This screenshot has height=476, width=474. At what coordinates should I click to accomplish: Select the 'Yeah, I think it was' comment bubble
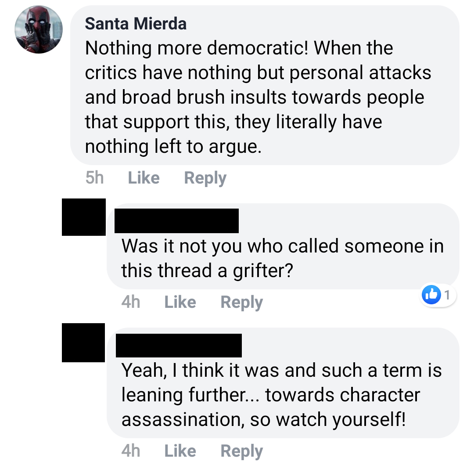pyautogui.click(x=283, y=383)
